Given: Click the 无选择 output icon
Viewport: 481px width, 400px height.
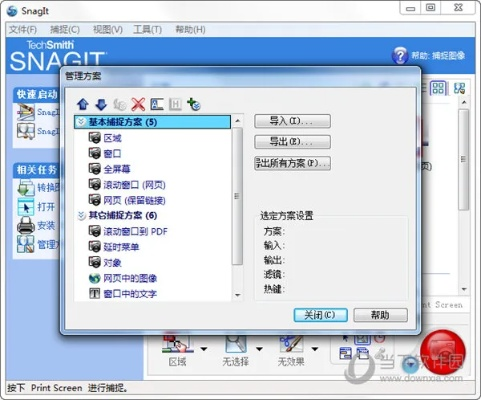Looking at the screenshot, I should [x=236, y=343].
